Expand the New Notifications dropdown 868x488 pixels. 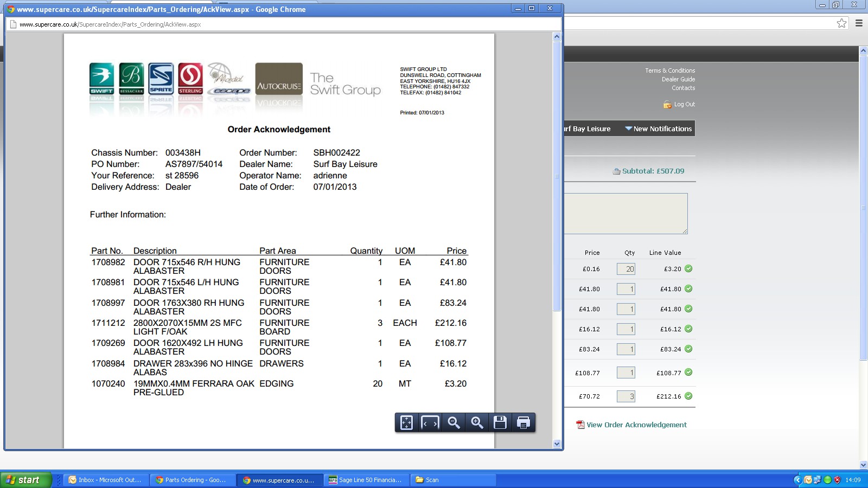click(658, 129)
